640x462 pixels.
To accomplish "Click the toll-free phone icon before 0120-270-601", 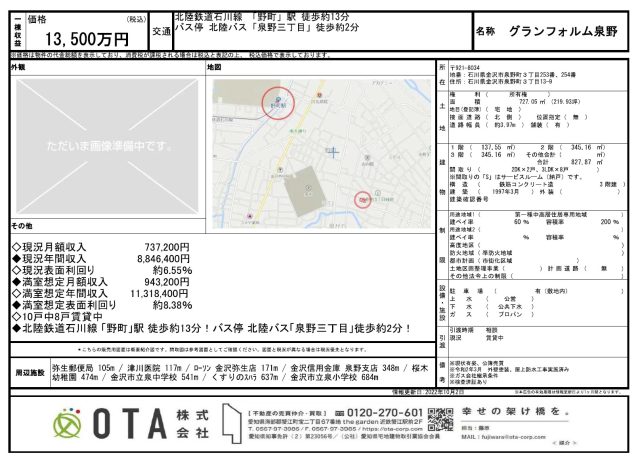I will pos(339,413).
